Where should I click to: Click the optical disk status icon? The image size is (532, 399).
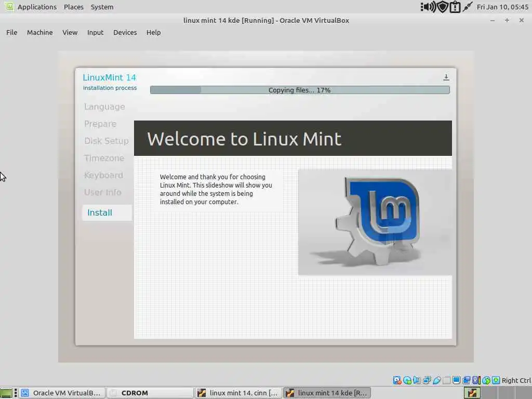pyautogui.click(x=407, y=380)
